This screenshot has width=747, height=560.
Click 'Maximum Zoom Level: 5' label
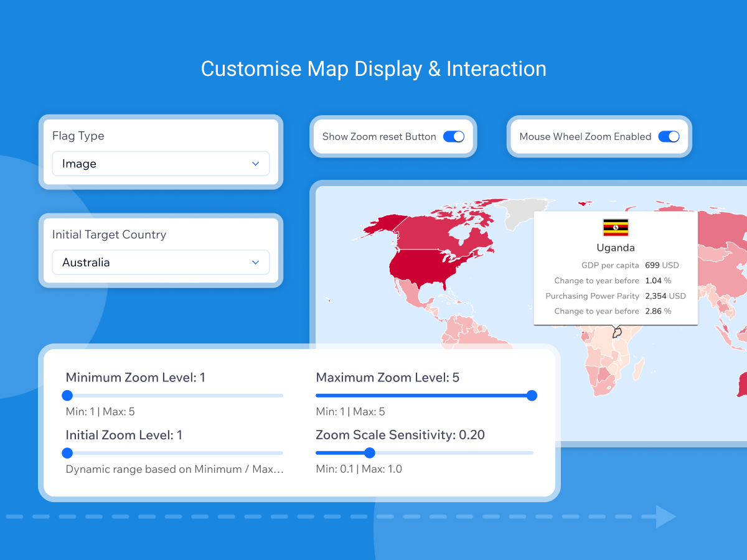coord(387,377)
